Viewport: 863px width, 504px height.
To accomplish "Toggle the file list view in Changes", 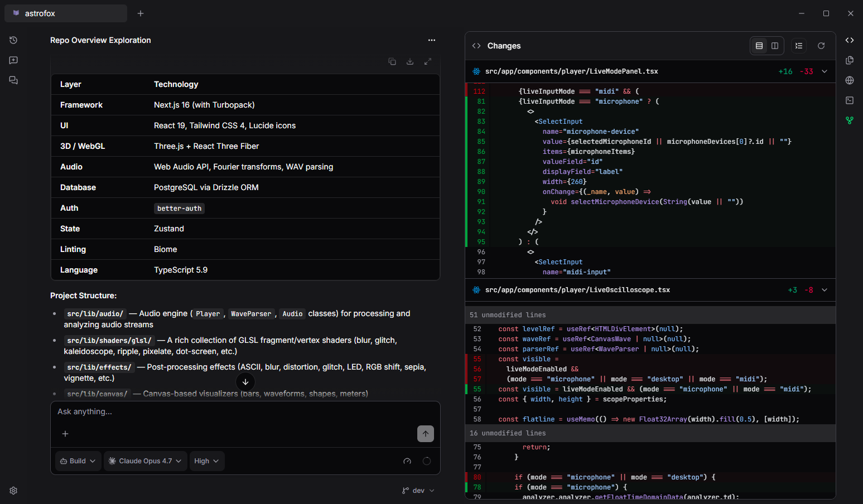I will [x=799, y=46].
